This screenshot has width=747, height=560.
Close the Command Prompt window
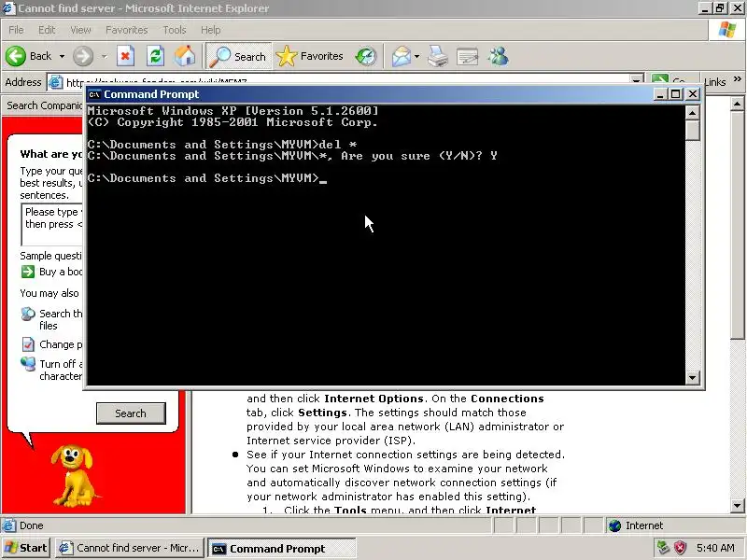tap(693, 94)
